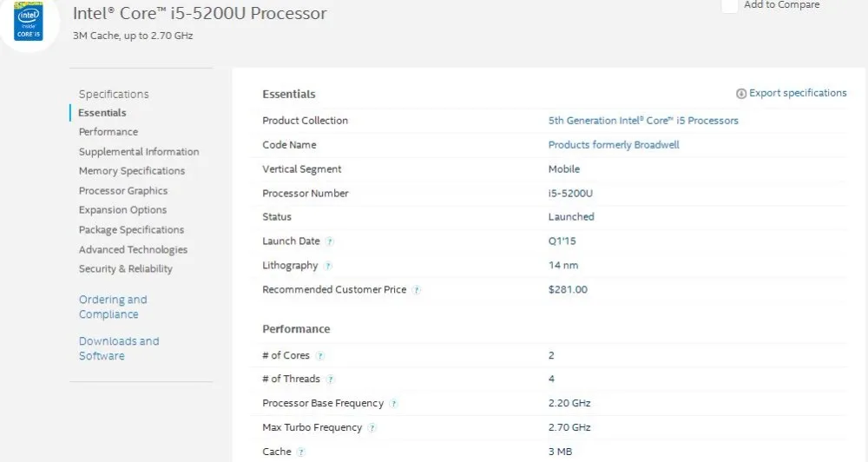Click the Status value 'Launched'
The width and height of the screenshot is (868, 462).
[x=571, y=216]
